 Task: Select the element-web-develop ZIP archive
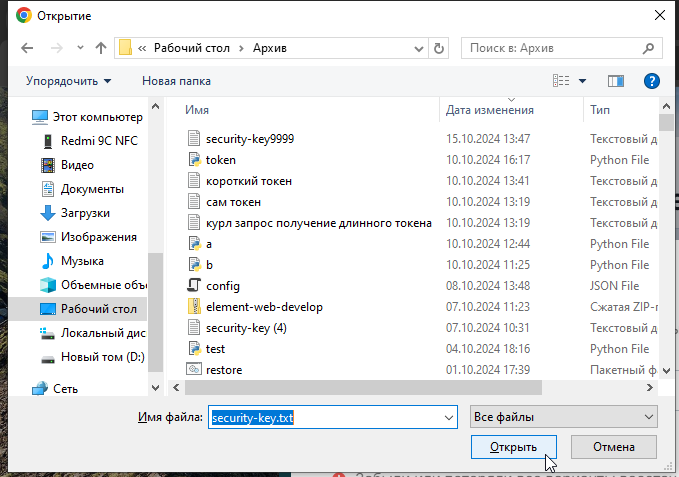tap(263, 307)
